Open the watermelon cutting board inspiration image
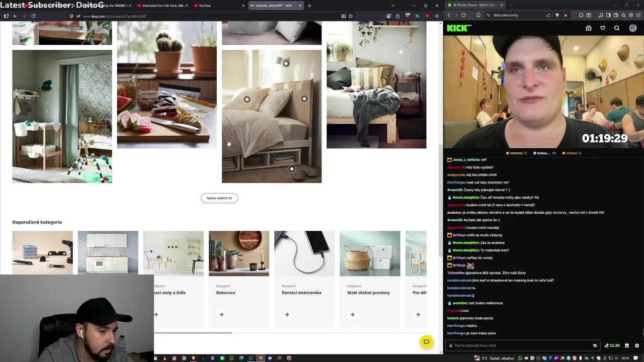The height and width of the screenshot is (362, 644). coord(167,84)
